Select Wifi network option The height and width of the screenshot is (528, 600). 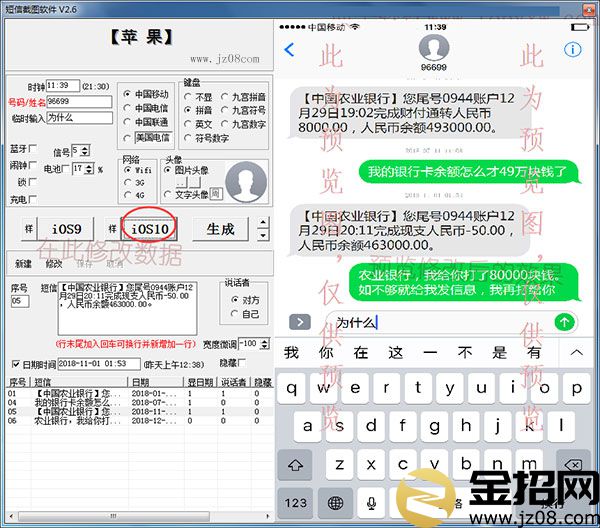point(138,170)
